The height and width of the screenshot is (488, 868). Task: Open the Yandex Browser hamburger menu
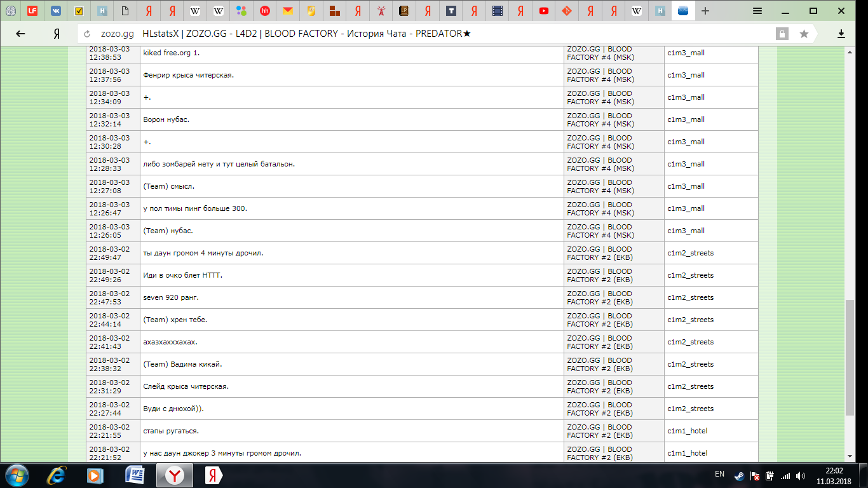(757, 11)
